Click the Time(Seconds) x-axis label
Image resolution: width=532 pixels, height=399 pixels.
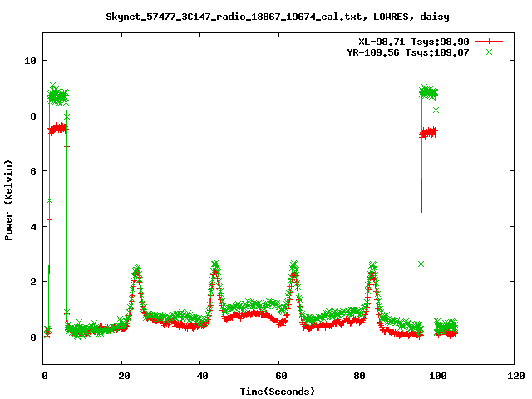tap(278, 392)
